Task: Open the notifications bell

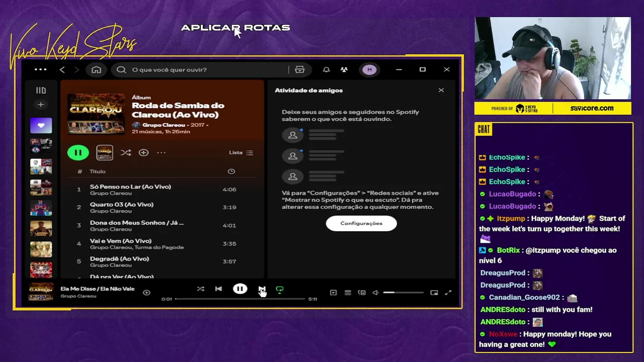Action: [326, 69]
